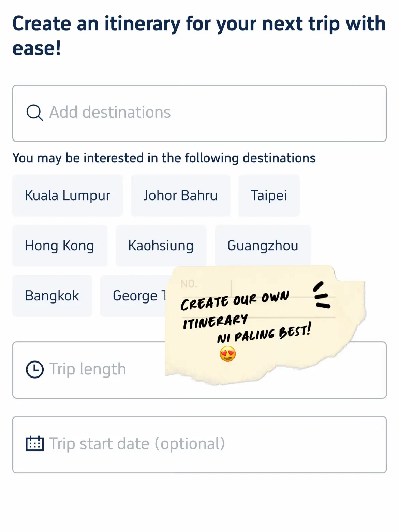Click the black dash marks on the note
The image size is (399, 532).
pyautogui.click(x=321, y=296)
